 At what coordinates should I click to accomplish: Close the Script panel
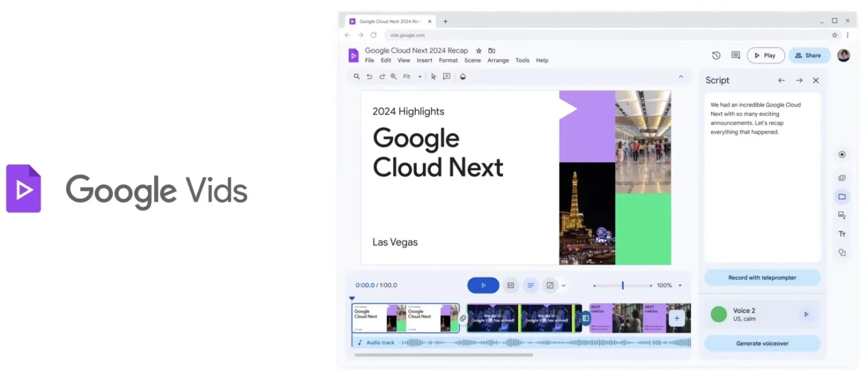pos(816,80)
